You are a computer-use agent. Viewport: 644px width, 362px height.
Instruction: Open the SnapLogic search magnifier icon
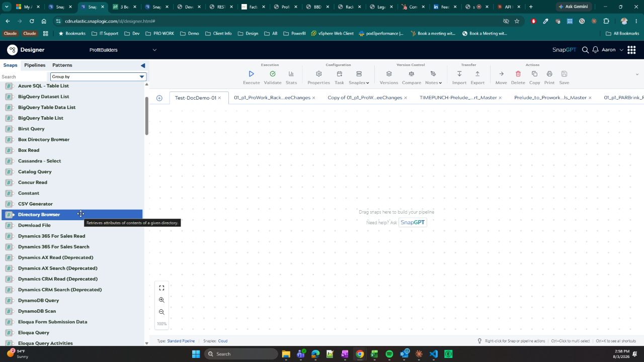point(585,50)
